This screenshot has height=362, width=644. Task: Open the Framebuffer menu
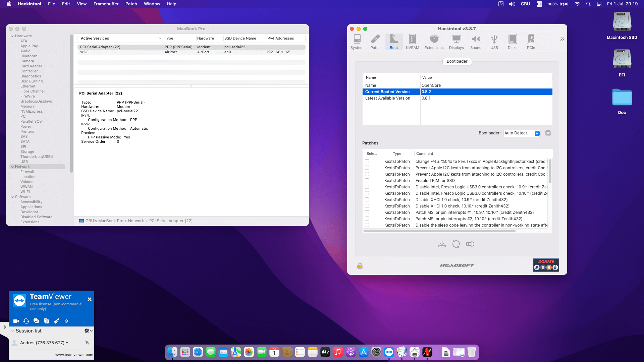tap(106, 4)
